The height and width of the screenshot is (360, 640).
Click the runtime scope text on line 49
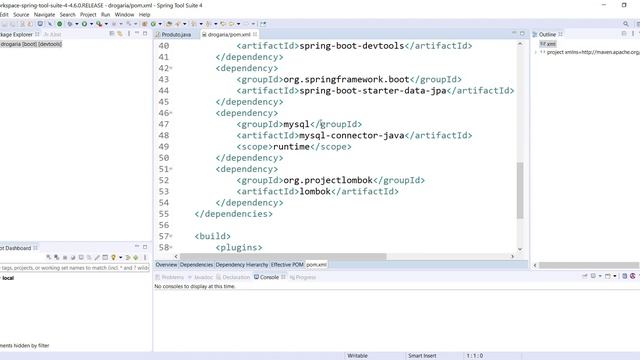click(x=291, y=147)
